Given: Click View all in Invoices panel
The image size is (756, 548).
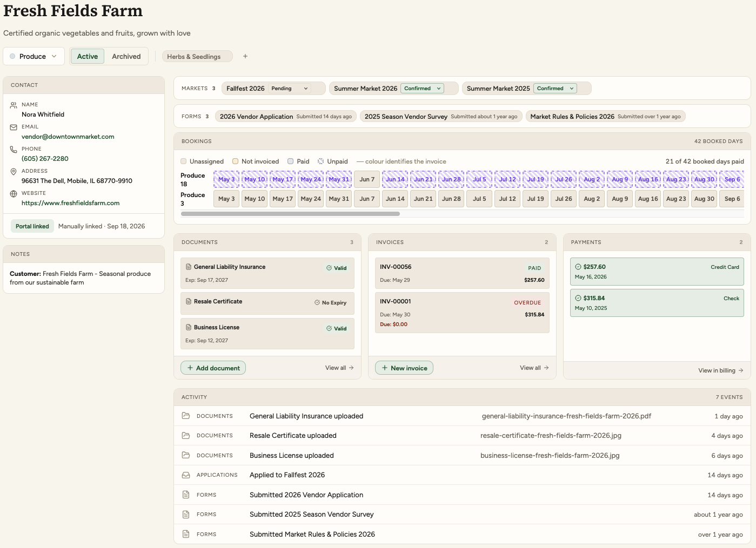Looking at the screenshot, I should click(534, 368).
